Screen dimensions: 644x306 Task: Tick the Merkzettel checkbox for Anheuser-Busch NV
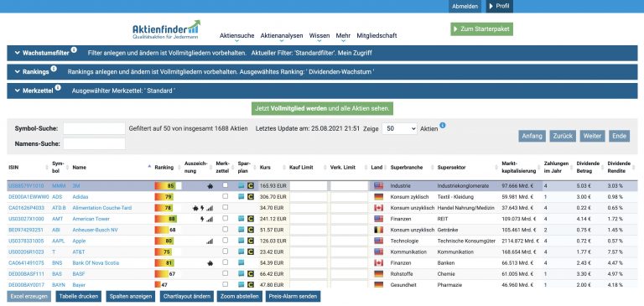(225, 229)
